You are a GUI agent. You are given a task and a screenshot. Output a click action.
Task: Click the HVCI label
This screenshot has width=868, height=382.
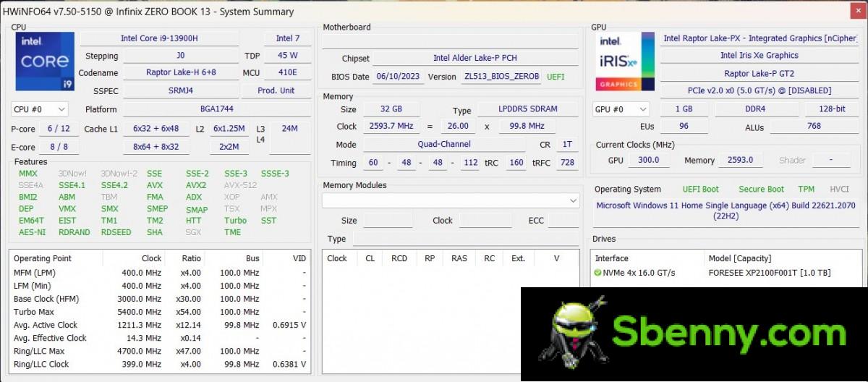pos(839,190)
